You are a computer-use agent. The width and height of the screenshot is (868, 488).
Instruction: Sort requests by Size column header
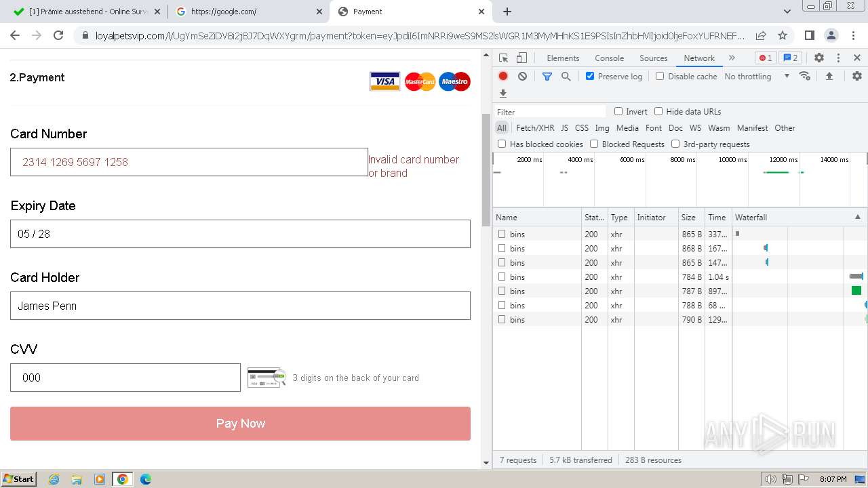(x=691, y=217)
